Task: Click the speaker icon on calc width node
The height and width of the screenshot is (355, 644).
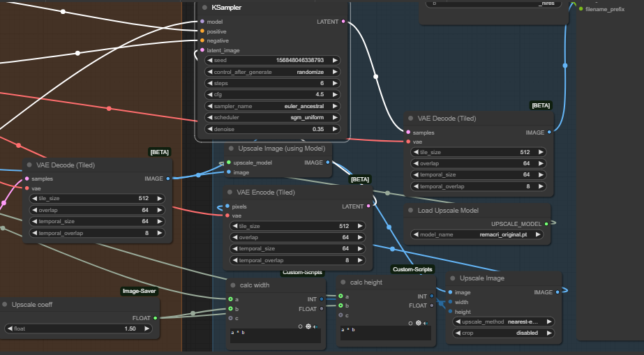Action: pyautogui.click(x=315, y=326)
